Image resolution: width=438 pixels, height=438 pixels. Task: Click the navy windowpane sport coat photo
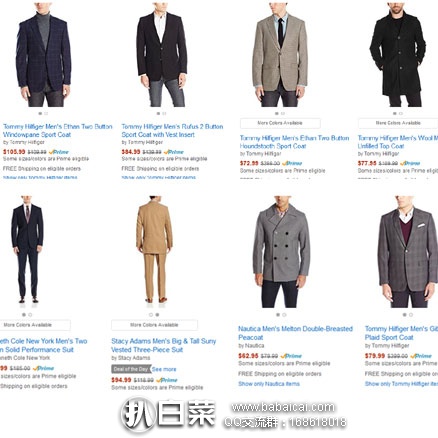[x=43, y=55]
